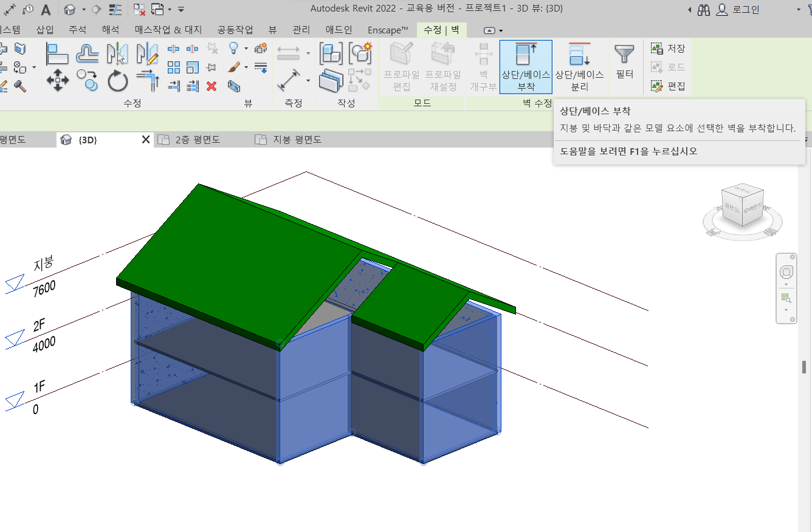Click the paintbrush Override Graphics icon

click(233, 67)
